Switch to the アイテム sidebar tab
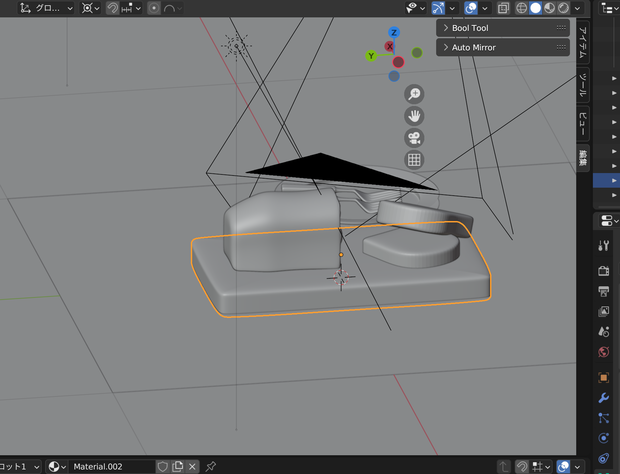620x474 pixels. pyautogui.click(x=583, y=43)
